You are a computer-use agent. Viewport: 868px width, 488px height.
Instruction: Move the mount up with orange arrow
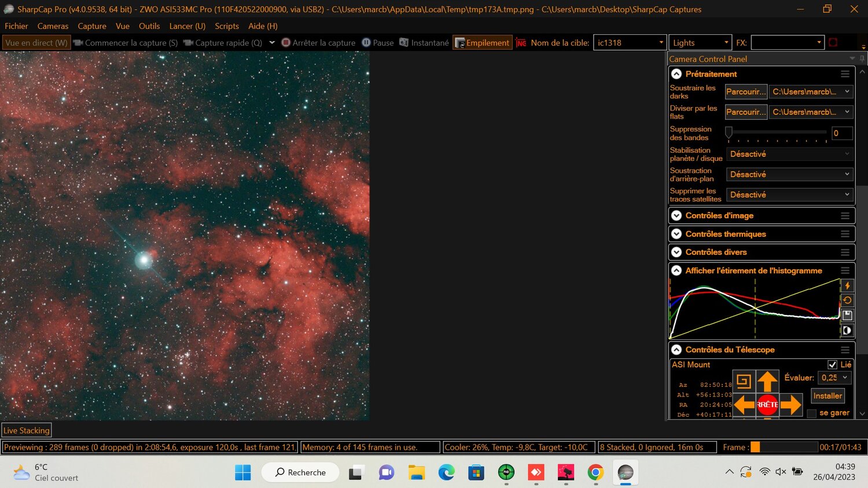click(767, 381)
